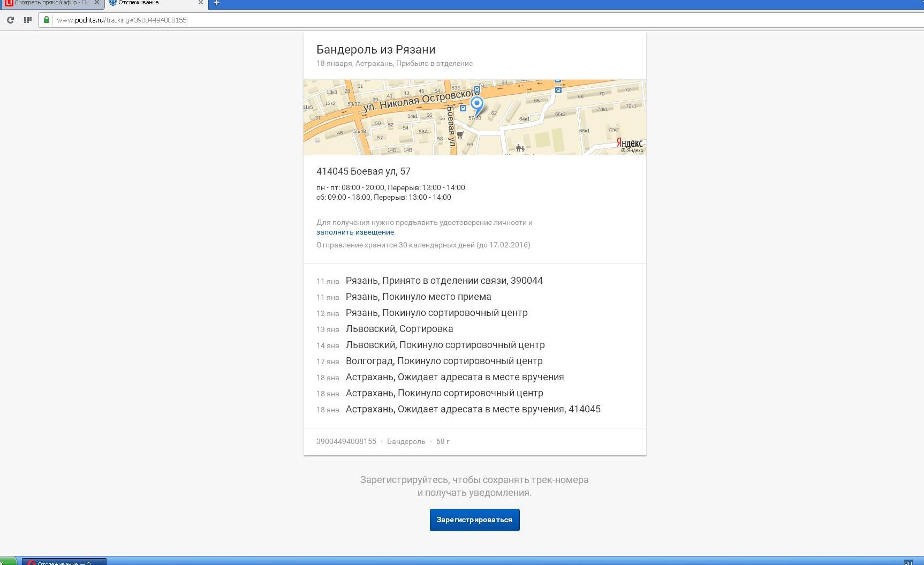Image resolution: width=924 pixels, height=565 pixels.
Task: Switch to the Смотреть прямой эфир tab
Action: point(48,3)
